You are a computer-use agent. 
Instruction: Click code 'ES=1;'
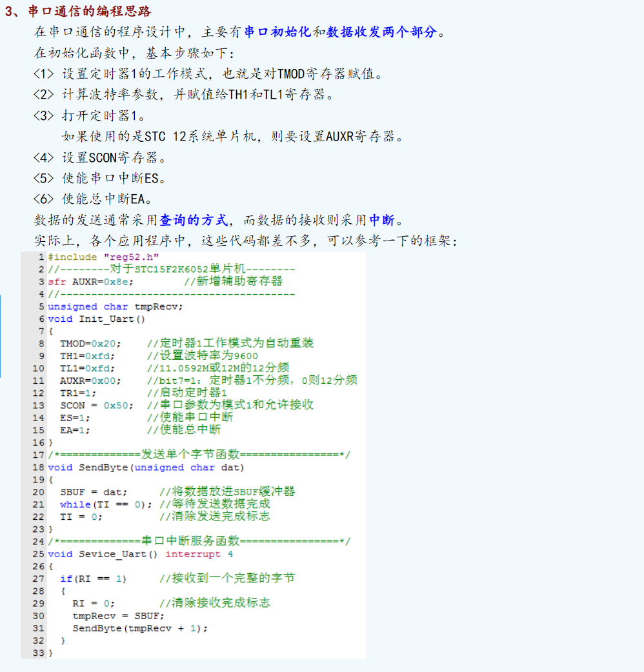pyautogui.click(x=75, y=419)
